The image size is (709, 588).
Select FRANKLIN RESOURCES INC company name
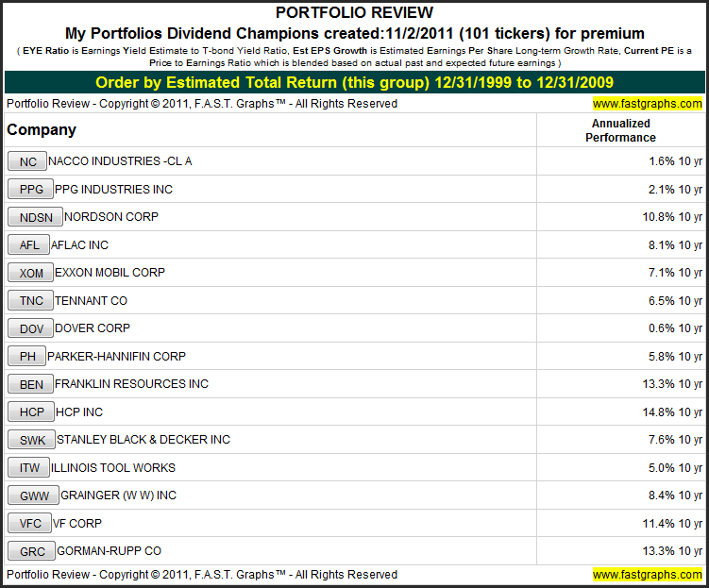tap(131, 384)
